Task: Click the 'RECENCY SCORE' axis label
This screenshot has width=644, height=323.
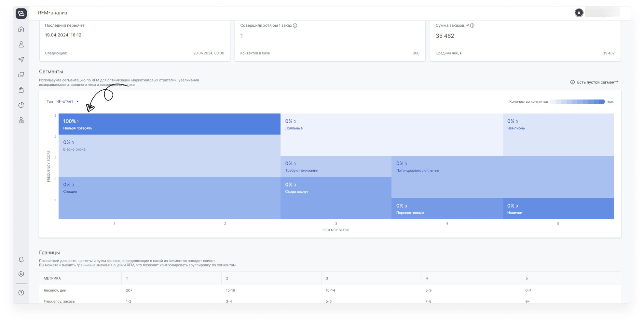Action: coord(336,230)
